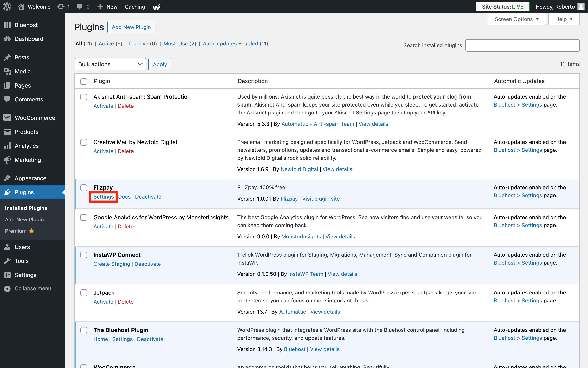The height and width of the screenshot is (368, 588).
Task: Click the Users person icon
Action: click(7, 247)
